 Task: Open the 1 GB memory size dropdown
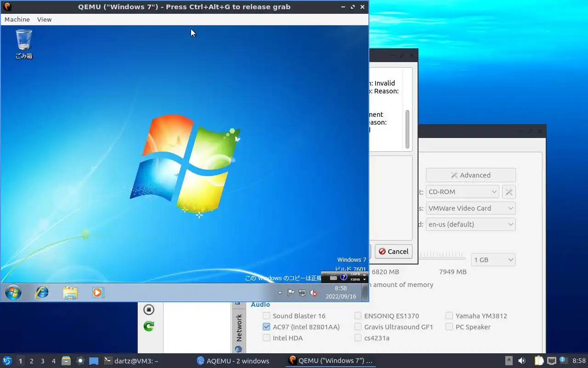[494, 260]
